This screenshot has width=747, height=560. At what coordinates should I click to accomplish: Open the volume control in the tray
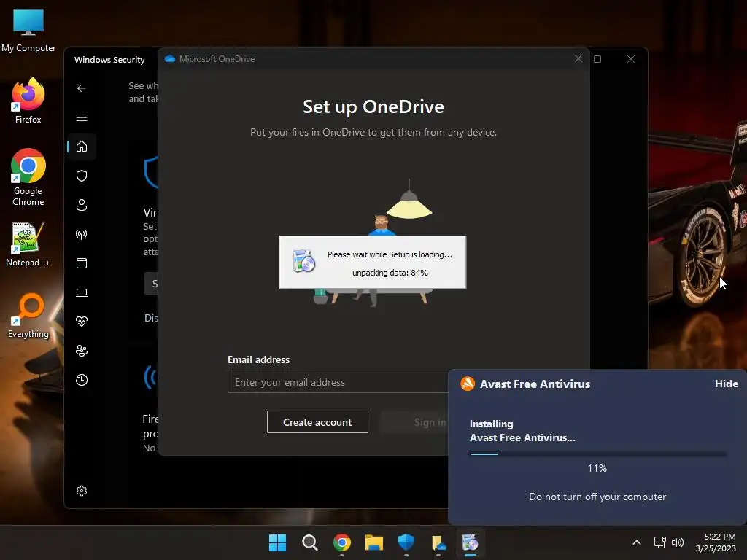[678, 542]
